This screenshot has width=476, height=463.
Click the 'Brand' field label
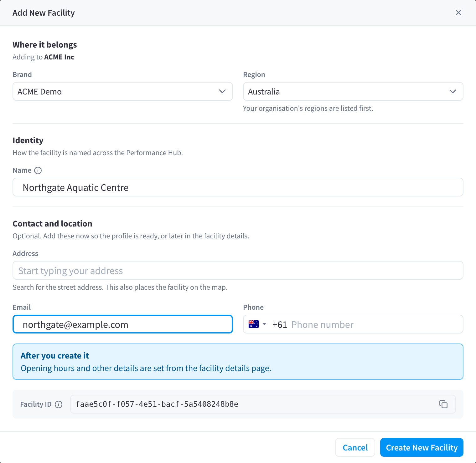[22, 74]
